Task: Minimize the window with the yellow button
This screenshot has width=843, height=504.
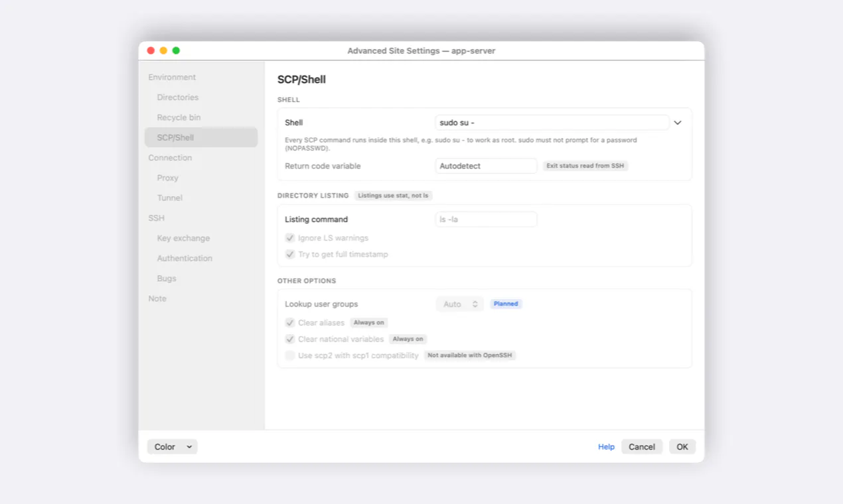Action: (163, 50)
